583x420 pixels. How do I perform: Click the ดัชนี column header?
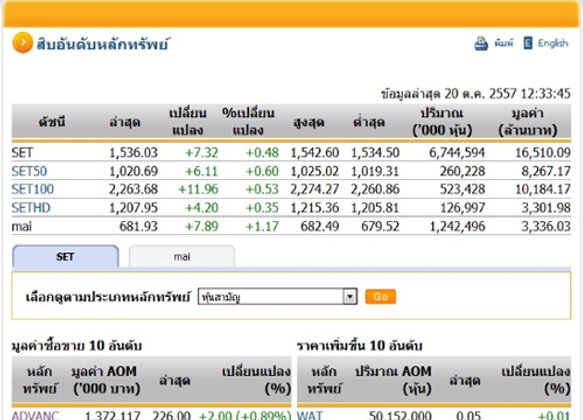click(x=52, y=122)
